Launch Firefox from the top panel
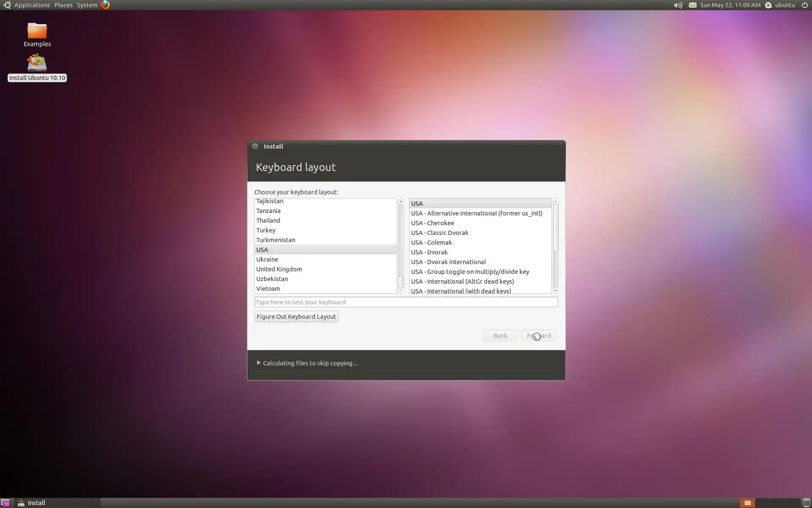 point(105,5)
